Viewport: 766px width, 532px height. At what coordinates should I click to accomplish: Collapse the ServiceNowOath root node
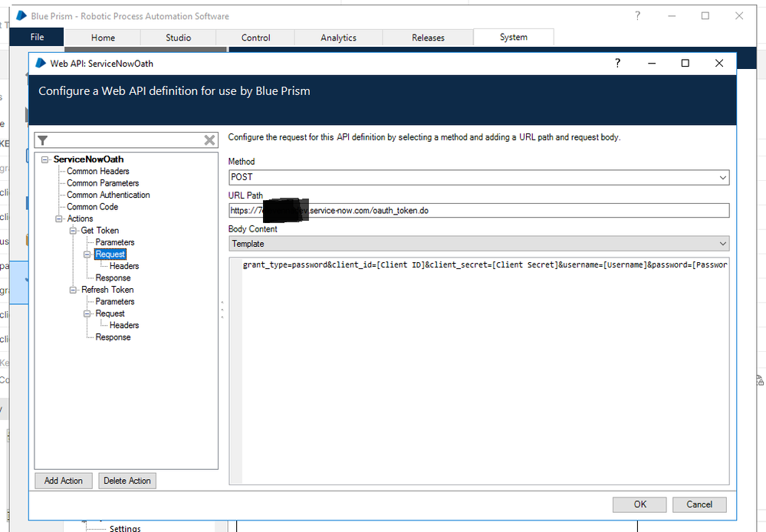[x=45, y=159]
